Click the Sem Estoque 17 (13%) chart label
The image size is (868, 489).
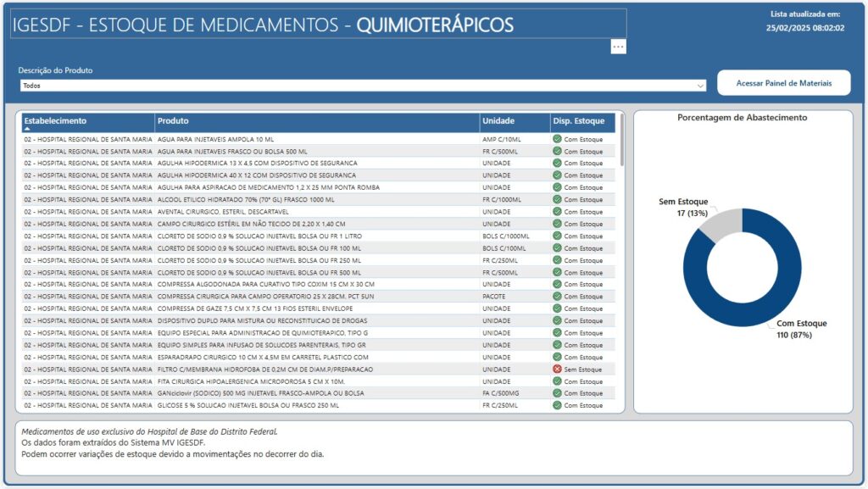[683, 208]
